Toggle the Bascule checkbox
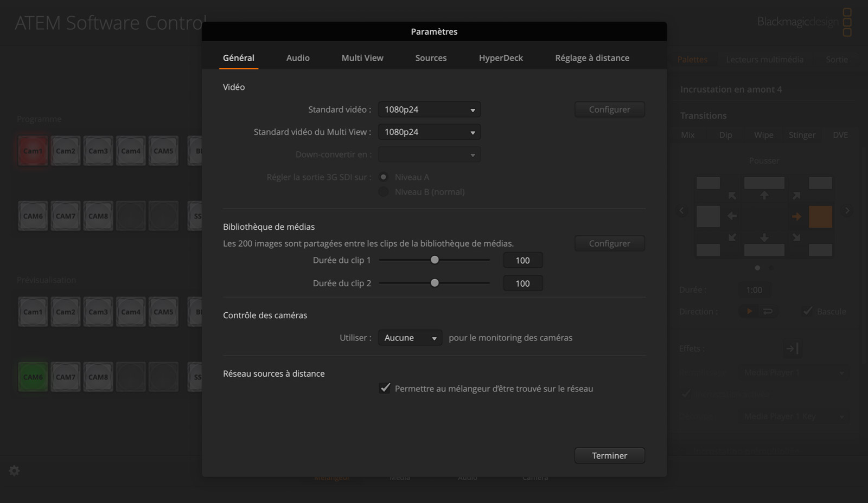The width and height of the screenshot is (868, 503). tap(808, 311)
